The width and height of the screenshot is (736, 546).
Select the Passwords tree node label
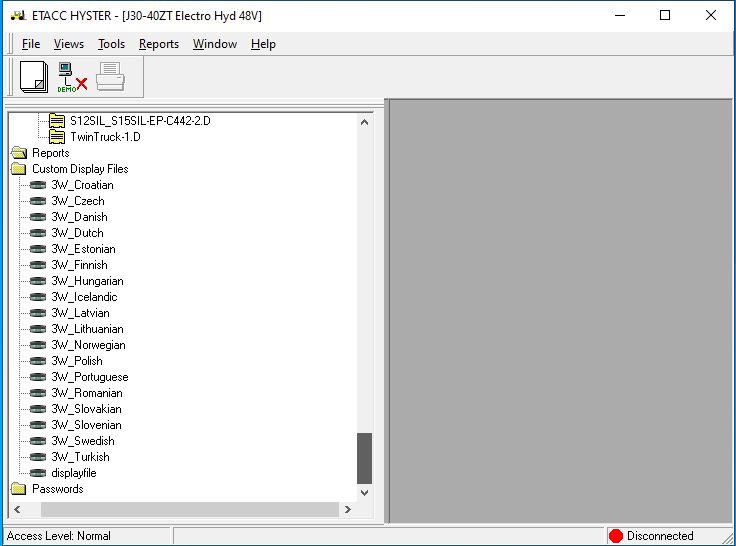click(x=58, y=489)
